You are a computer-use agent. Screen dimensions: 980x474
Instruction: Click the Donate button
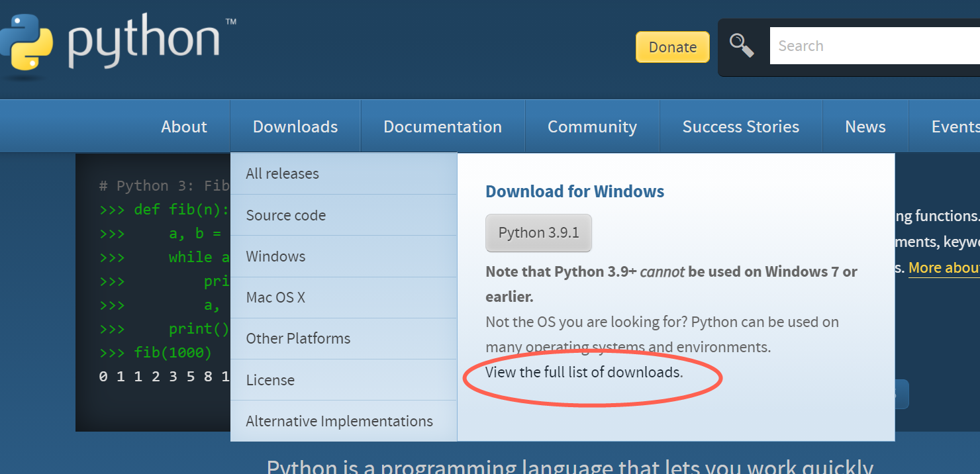[x=672, y=46]
